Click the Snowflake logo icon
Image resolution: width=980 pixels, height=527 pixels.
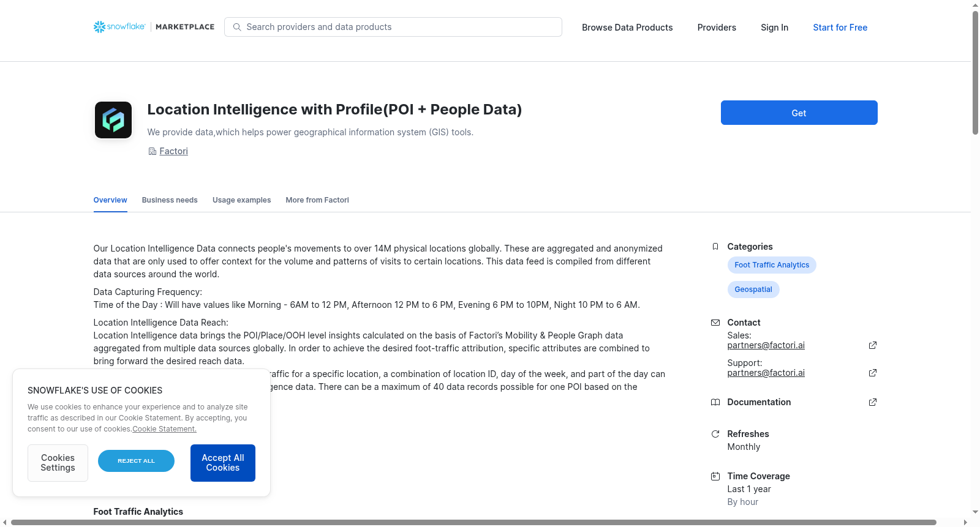(99, 27)
